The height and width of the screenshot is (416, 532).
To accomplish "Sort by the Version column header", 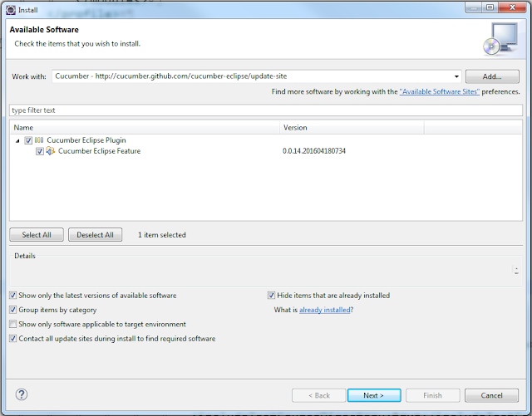I will pos(352,128).
